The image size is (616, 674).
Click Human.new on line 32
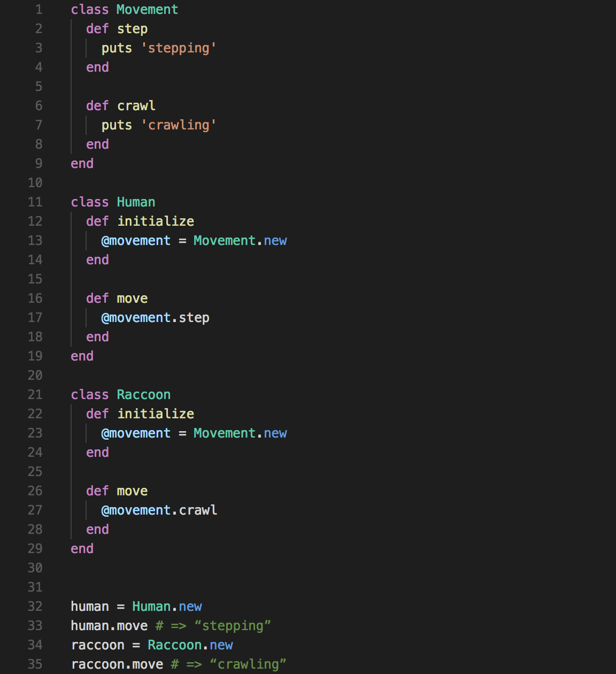pos(167,607)
